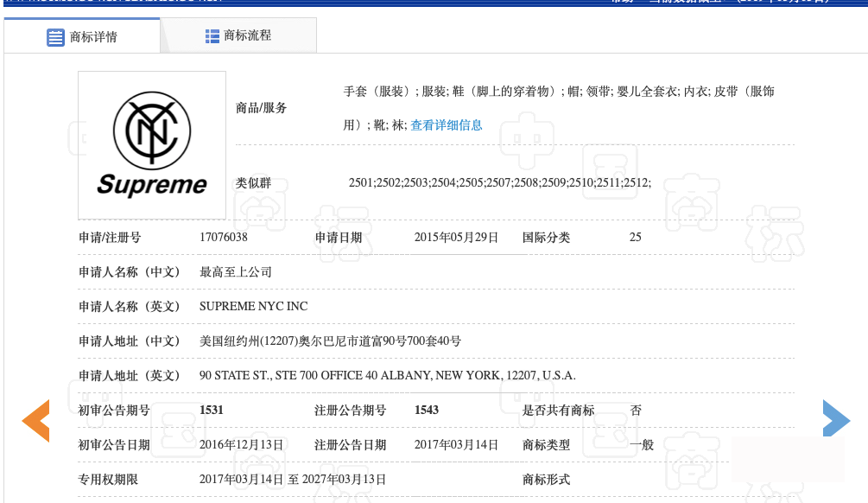Click the document icon on 商标详情 tab
The height and width of the screenshot is (503, 868).
tap(55, 37)
